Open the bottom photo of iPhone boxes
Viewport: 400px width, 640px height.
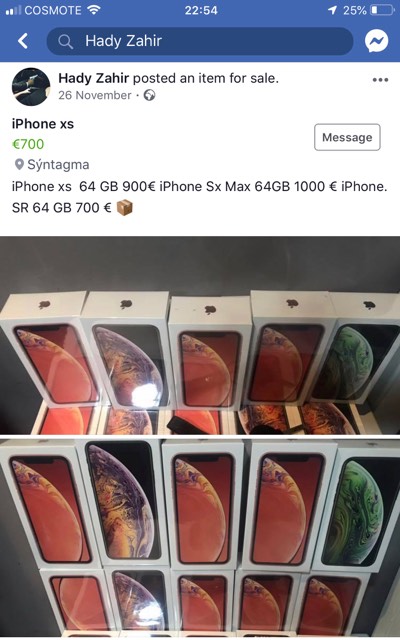point(200,537)
